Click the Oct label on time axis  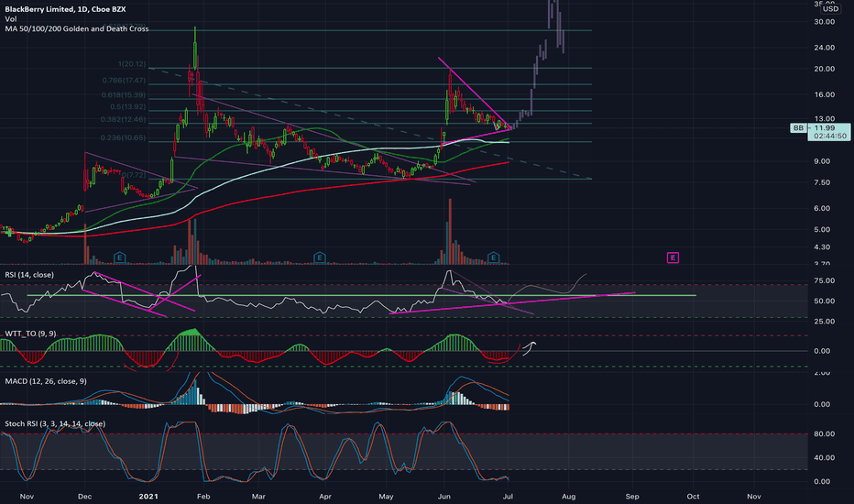coord(693,497)
